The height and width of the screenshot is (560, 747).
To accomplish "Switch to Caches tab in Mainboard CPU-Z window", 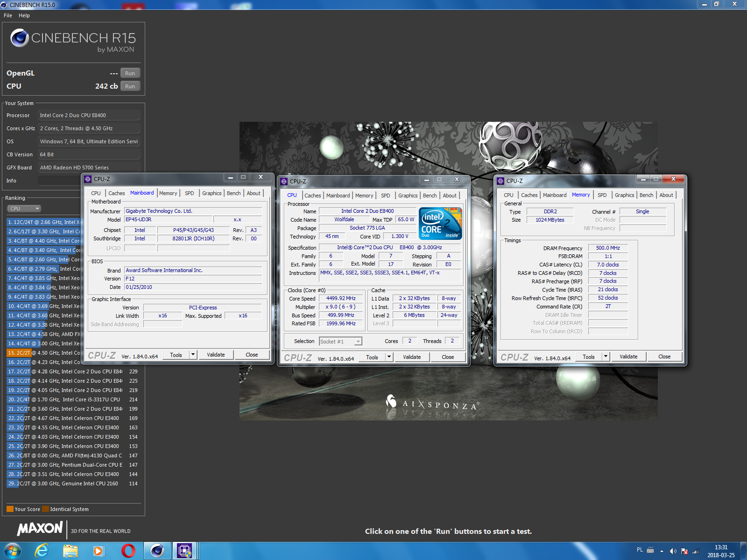I will [116, 193].
